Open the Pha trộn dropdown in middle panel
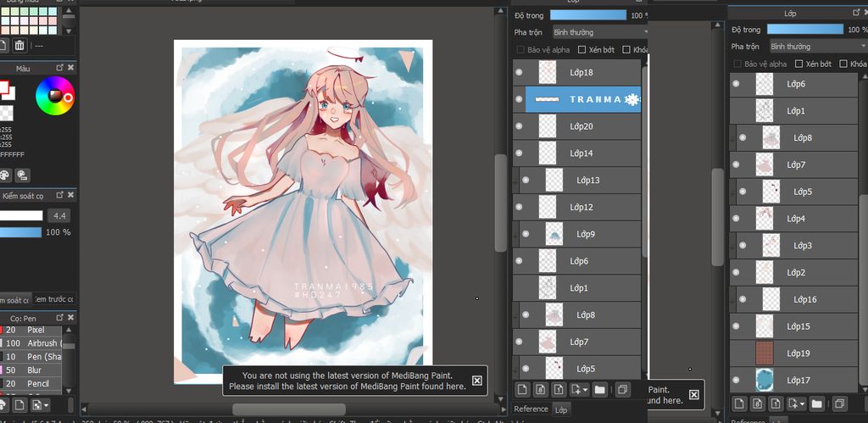Screen dimensions: 868x423 pyautogui.click(x=599, y=33)
